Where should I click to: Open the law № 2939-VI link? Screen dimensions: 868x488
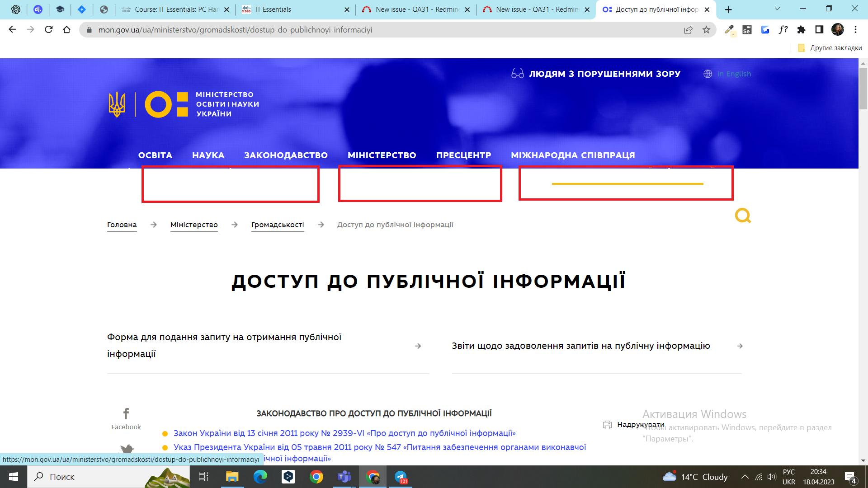pyautogui.click(x=344, y=433)
